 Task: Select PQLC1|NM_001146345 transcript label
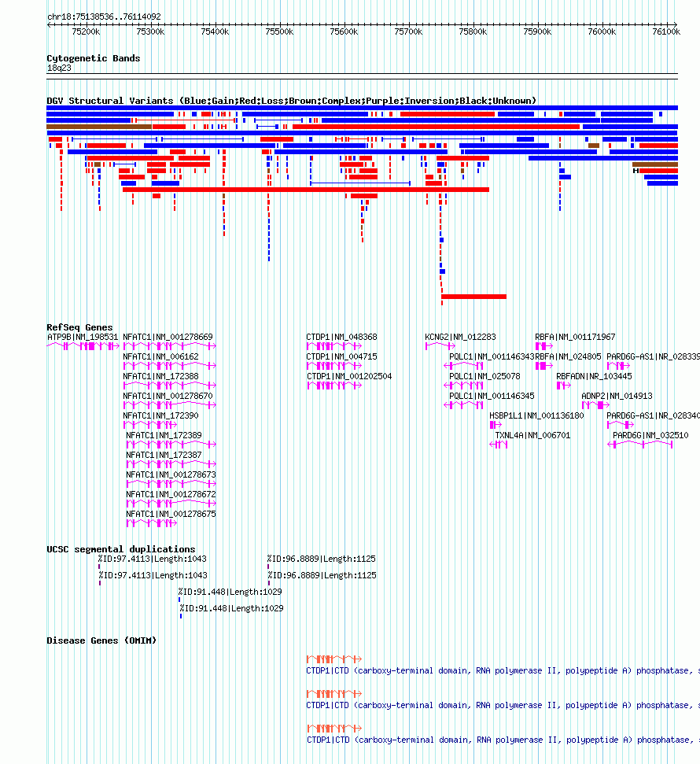pyautogui.click(x=492, y=396)
